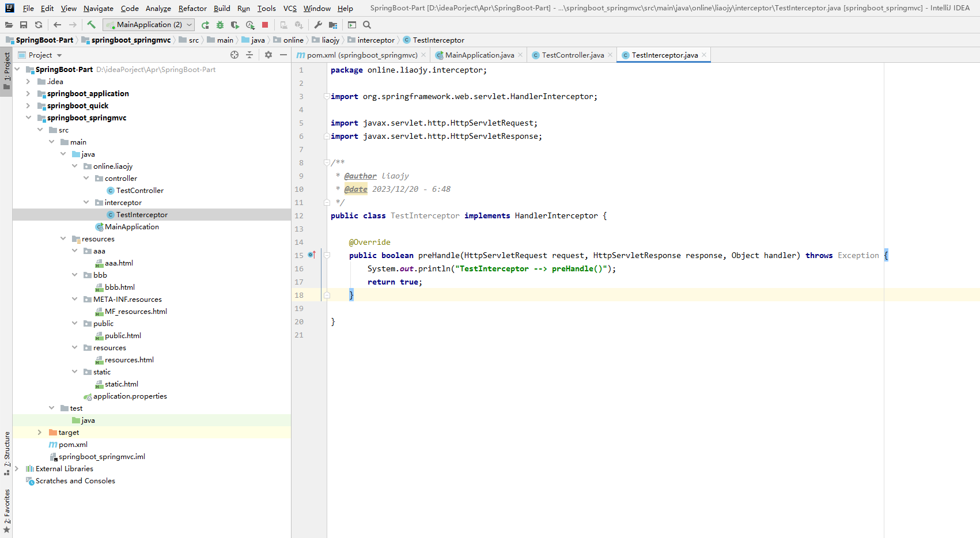
Task: Close the TestInterceptor.java tab
Action: [704, 55]
